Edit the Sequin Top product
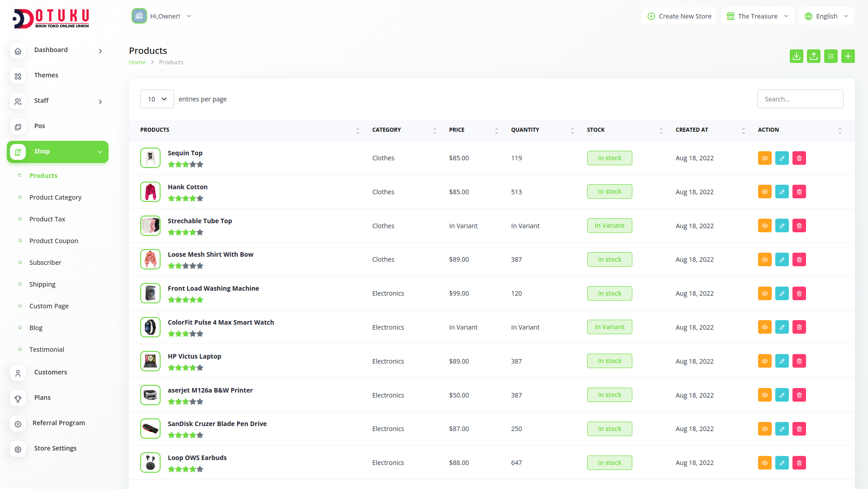The height and width of the screenshot is (489, 868). click(x=782, y=158)
